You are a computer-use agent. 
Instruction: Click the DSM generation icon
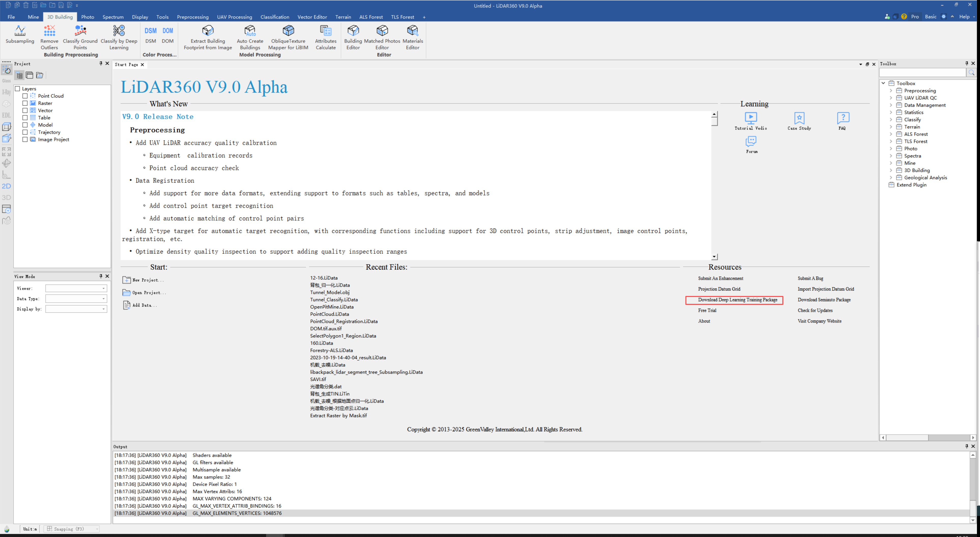point(151,31)
